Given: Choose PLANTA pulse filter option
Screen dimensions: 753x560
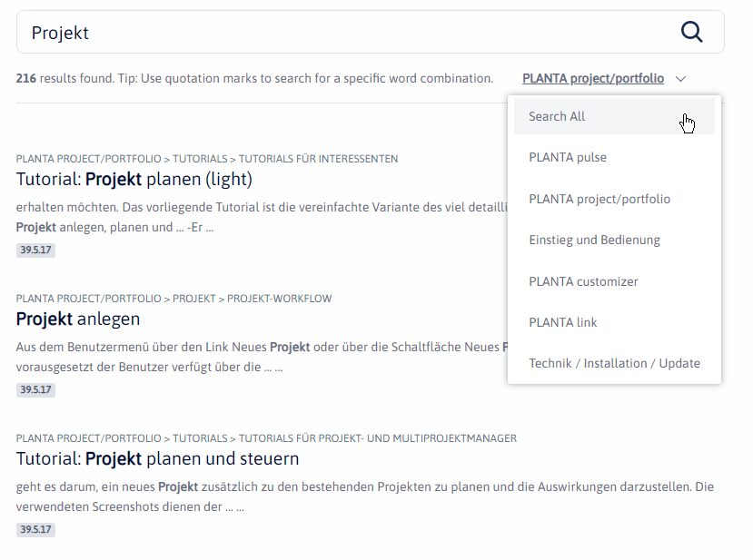Looking at the screenshot, I should click(x=568, y=157).
